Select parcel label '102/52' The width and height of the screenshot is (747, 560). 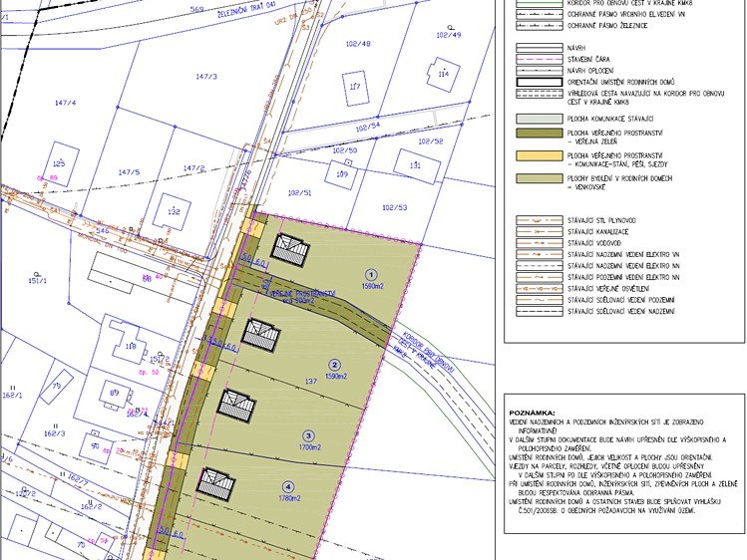click(x=431, y=141)
